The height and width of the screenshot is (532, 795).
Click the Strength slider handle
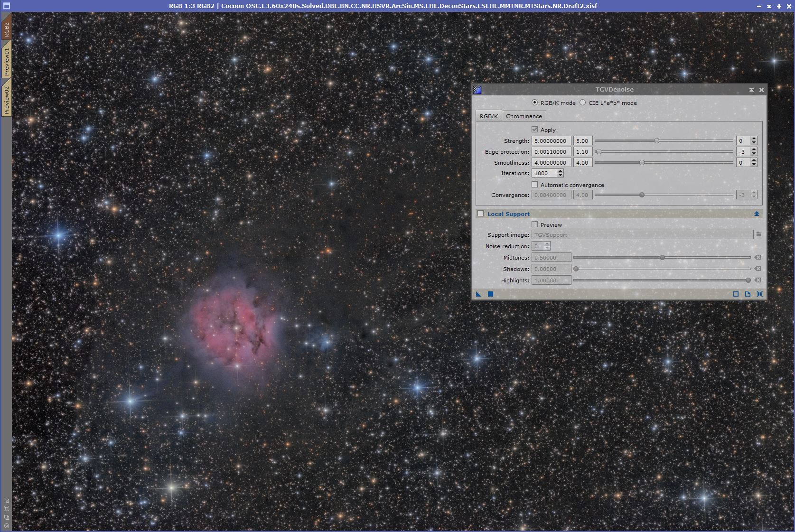coord(657,141)
